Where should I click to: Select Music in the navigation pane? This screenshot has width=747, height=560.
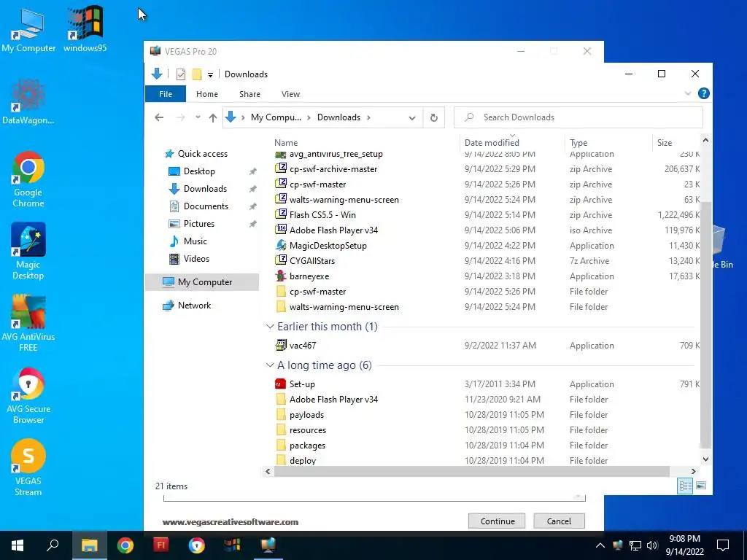click(196, 241)
